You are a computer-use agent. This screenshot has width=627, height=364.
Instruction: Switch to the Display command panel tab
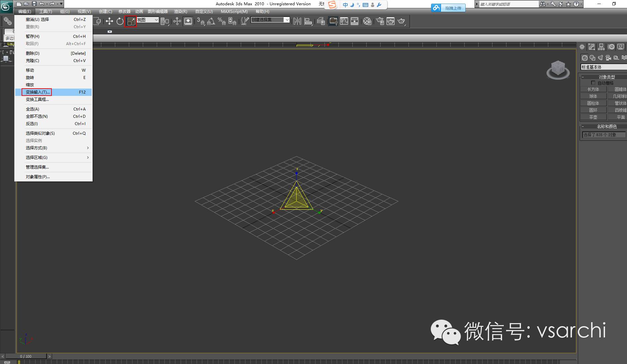[621, 47]
